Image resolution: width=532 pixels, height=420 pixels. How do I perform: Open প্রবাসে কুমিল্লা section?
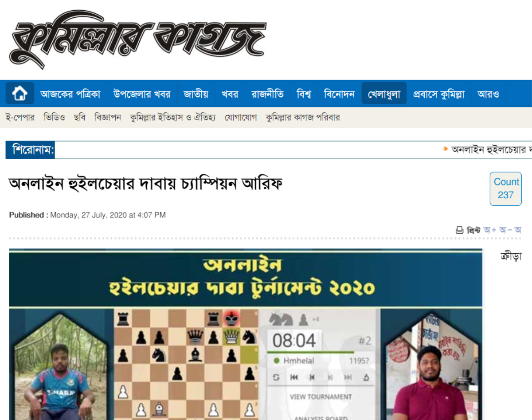click(x=439, y=94)
